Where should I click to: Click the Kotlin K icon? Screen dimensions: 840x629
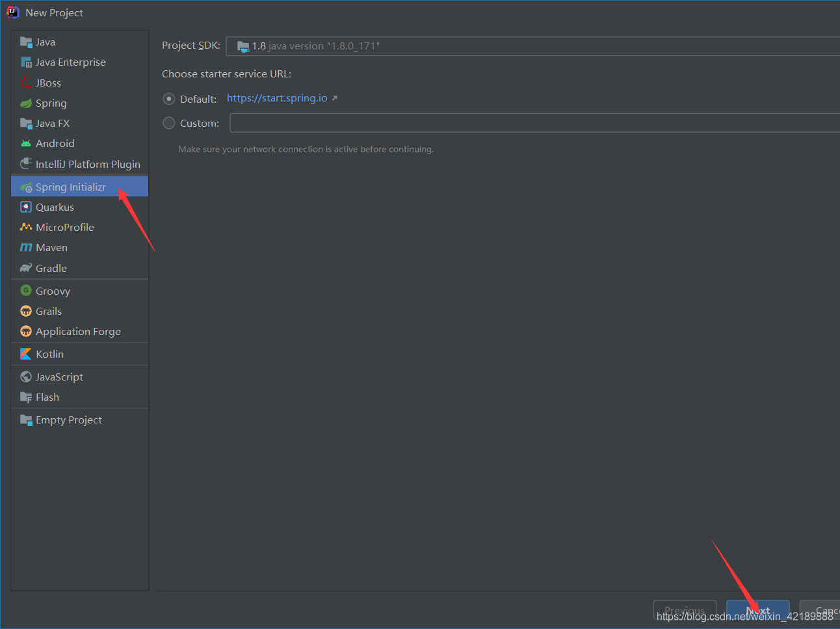click(x=26, y=354)
